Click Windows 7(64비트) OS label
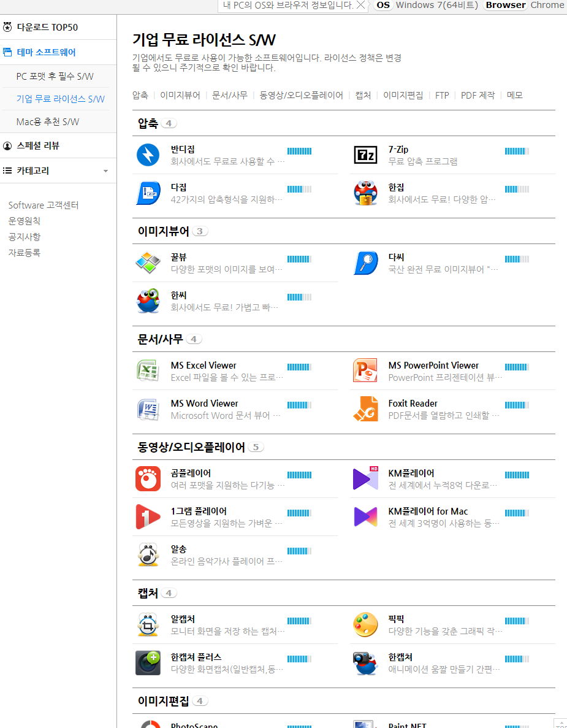 point(436,5)
